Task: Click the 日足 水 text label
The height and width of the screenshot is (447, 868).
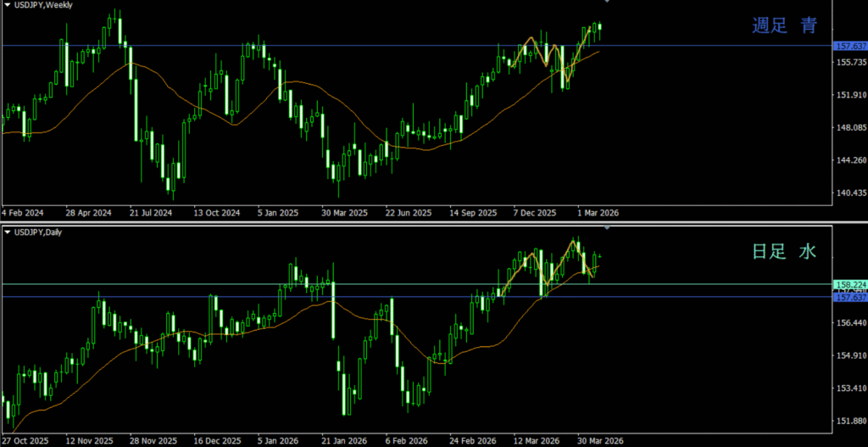Action: [x=785, y=252]
